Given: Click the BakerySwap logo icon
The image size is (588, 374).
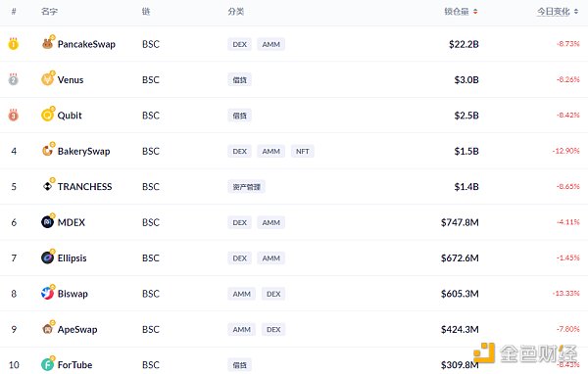Looking at the screenshot, I should [x=47, y=151].
